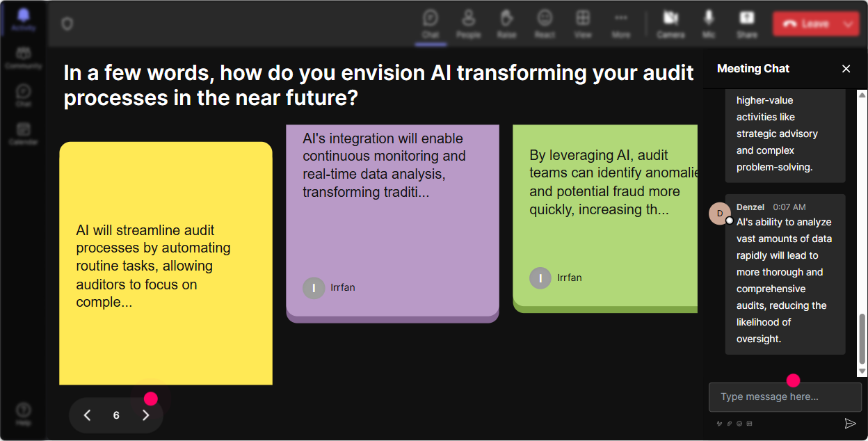Toggle the Mic mute state

tap(709, 24)
